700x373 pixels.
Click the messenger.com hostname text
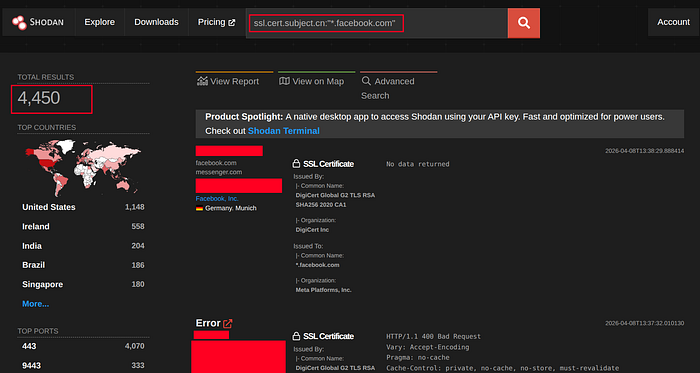pyautogui.click(x=219, y=172)
